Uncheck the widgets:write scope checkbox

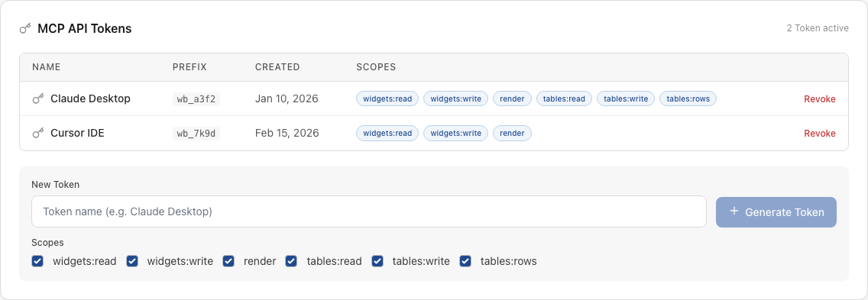coord(131,261)
